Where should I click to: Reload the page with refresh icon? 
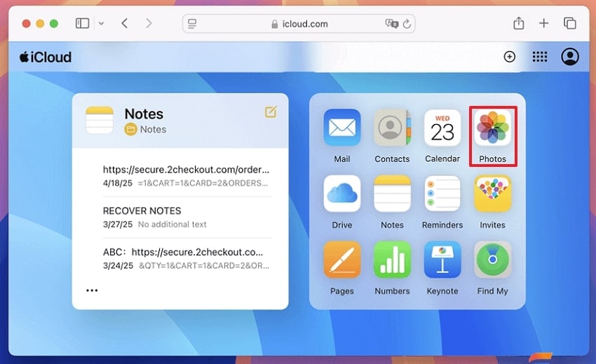click(x=407, y=24)
